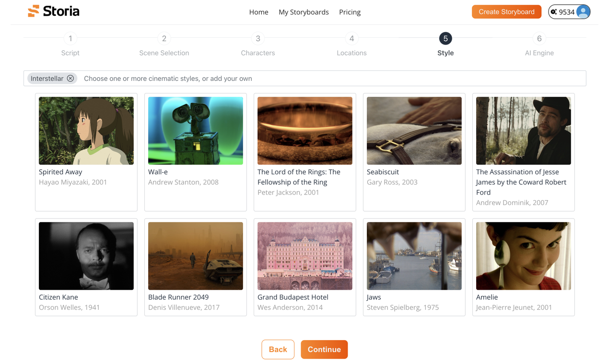This screenshot has width=609, height=364.
Task: Remove the Interstellar style tag
Action: (x=70, y=79)
